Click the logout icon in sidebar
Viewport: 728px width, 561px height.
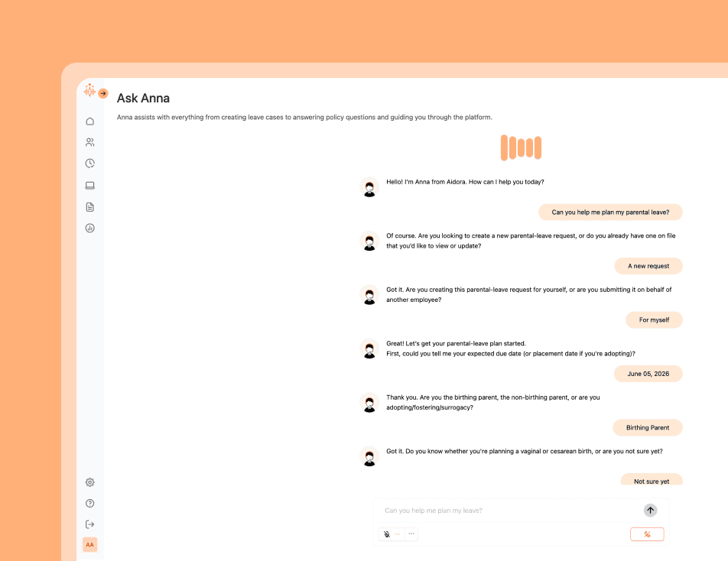90,524
